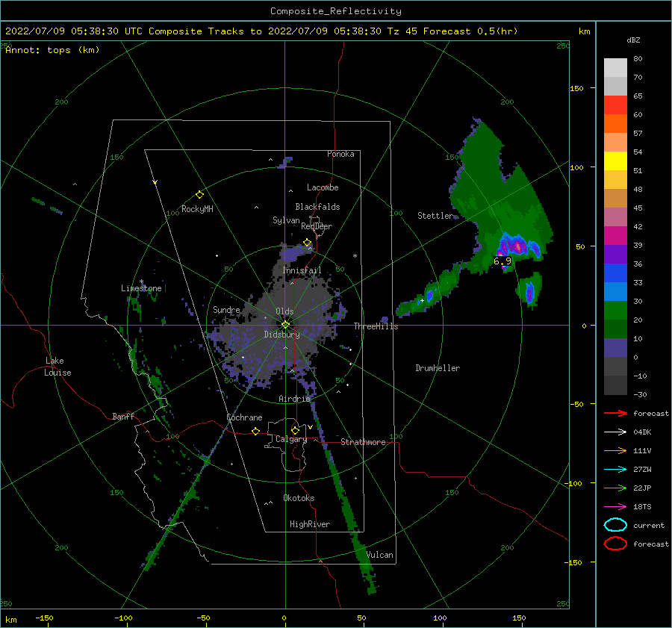Select the blue 36 dBZ color swatch

tap(615, 273)
